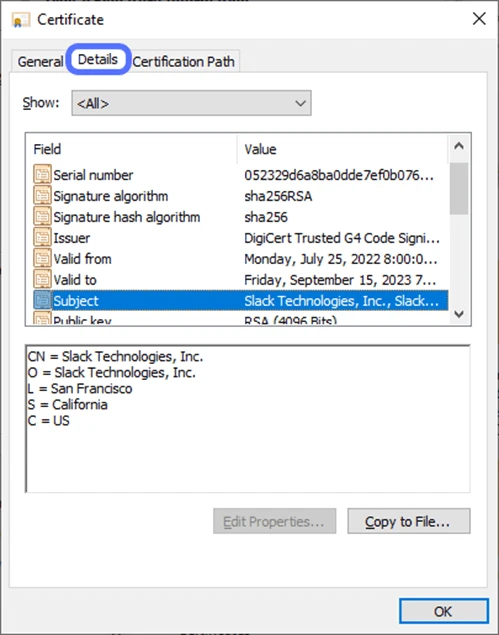Click the L = San Francisco line

80,389
